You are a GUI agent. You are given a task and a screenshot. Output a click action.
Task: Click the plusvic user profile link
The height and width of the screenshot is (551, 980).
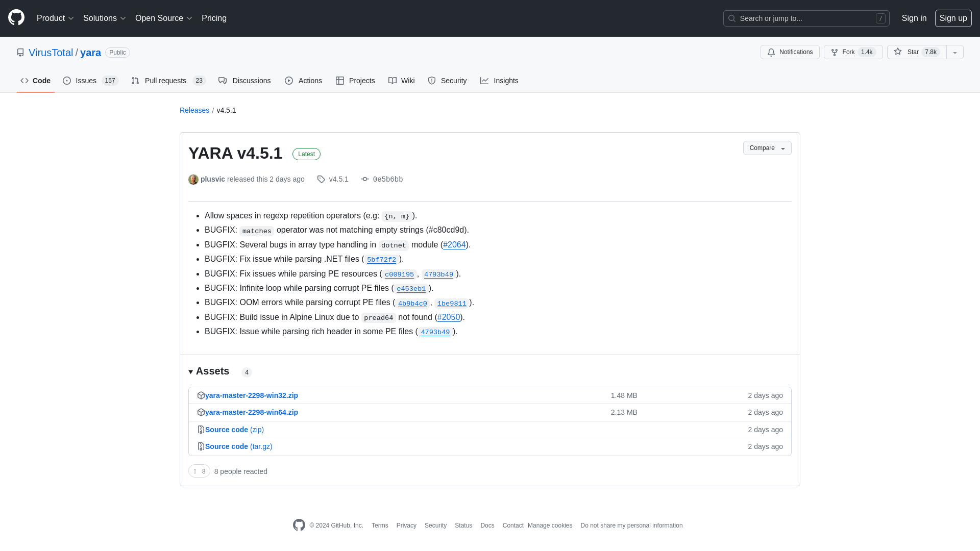[x=213, y=179]
